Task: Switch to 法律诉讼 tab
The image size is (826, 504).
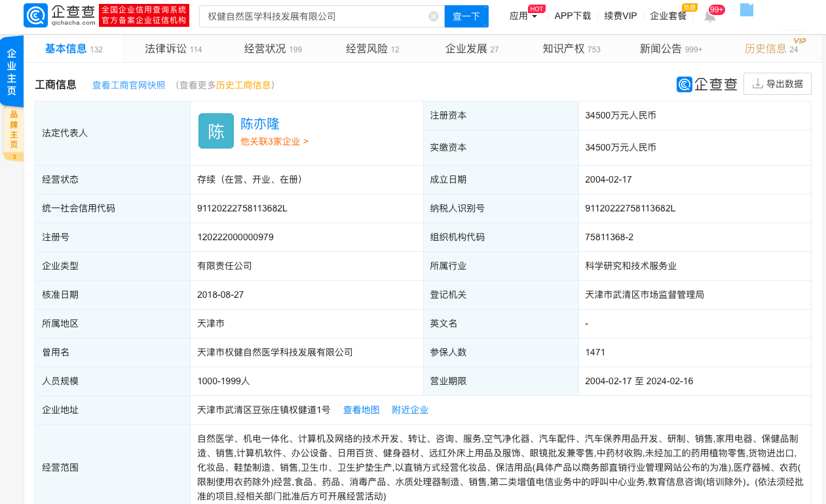Action: (x=173, y=49)
